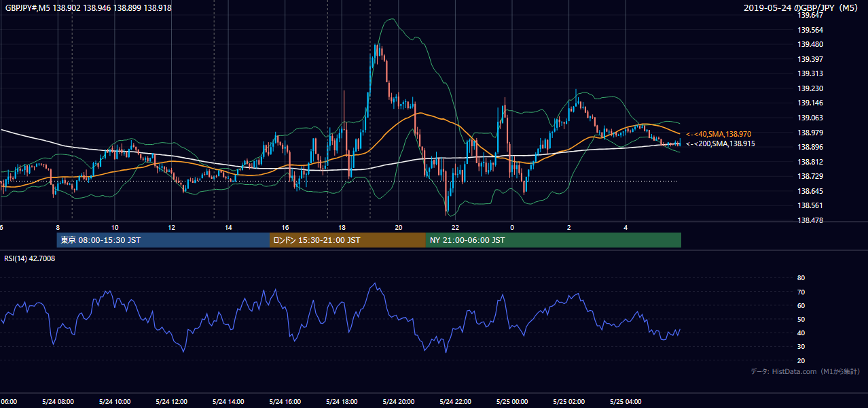The width and height of the screenshot is (868, 408).
Task: Click price axis value 138.561
Action: [810, 205]
